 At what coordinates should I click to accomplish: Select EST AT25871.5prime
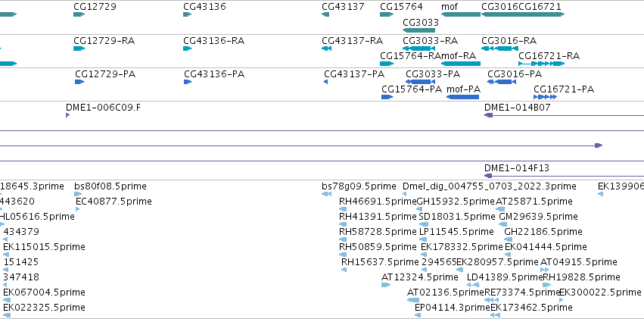click(534, 202)
